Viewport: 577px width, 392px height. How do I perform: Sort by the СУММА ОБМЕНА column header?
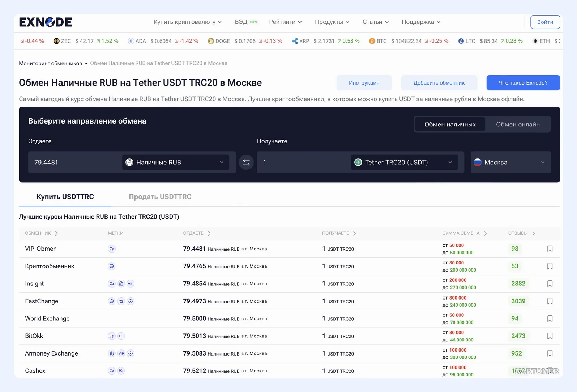pyautogui.click(x=465, y=233)
